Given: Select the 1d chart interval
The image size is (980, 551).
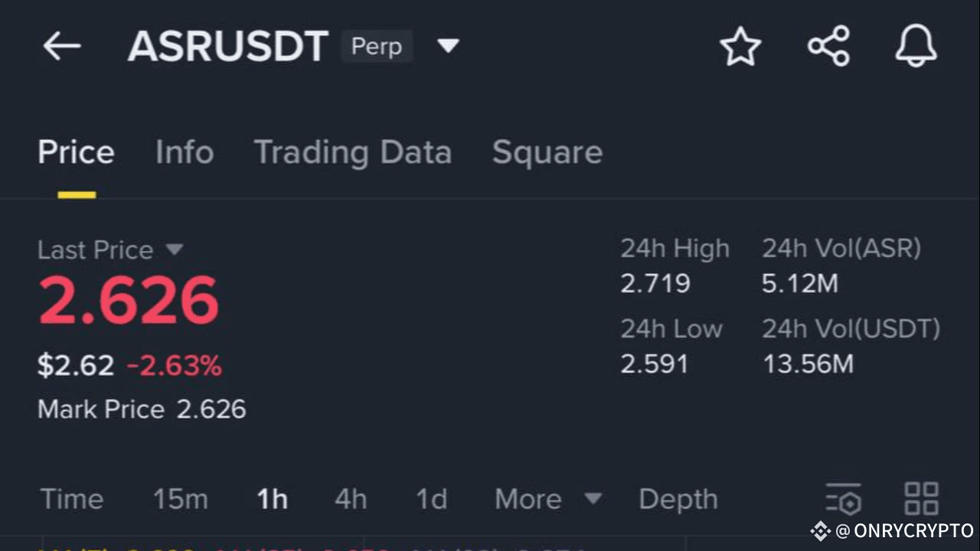Looking at the screenshot, I should pyautogui.click(x=431, y=499).
